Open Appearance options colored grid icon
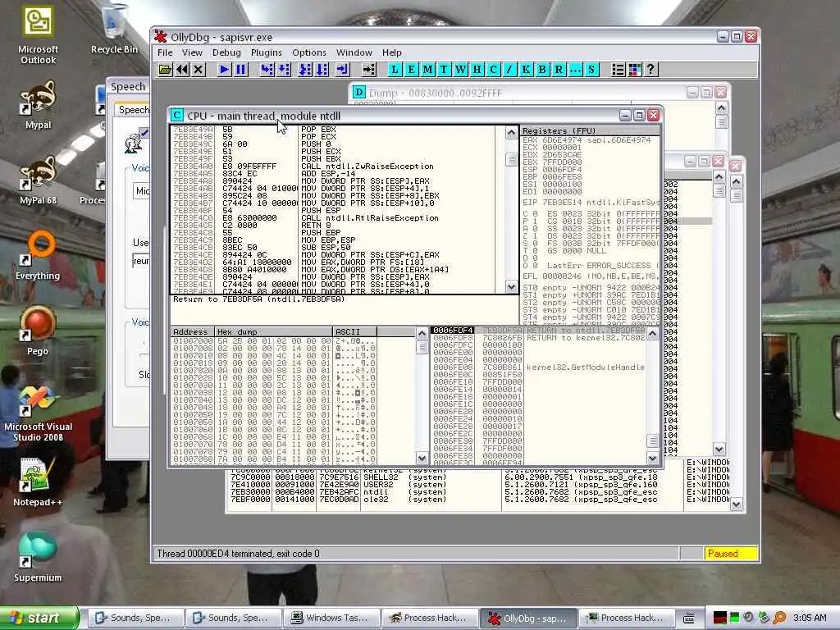The width and height of the screenshot is (840, 630). (x=634, y=70)
